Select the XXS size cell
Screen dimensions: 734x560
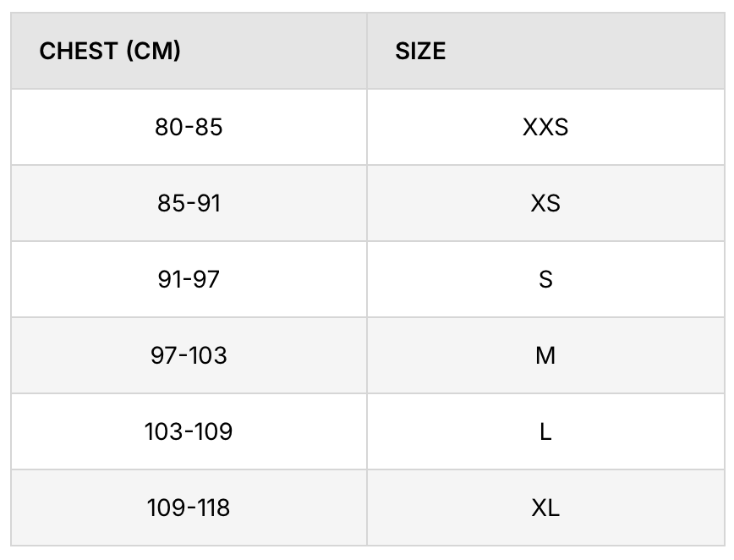click(x=545, y=127)
